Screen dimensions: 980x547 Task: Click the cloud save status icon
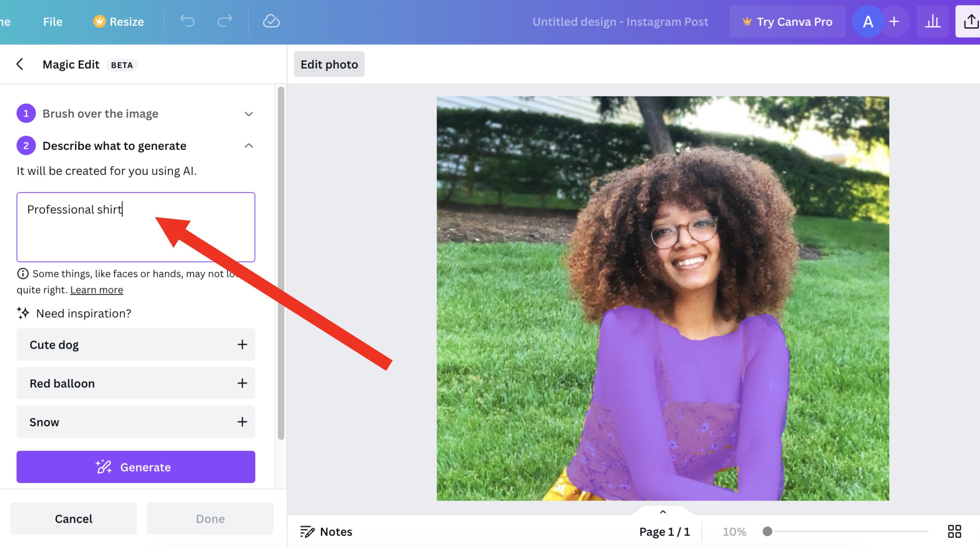271,21
